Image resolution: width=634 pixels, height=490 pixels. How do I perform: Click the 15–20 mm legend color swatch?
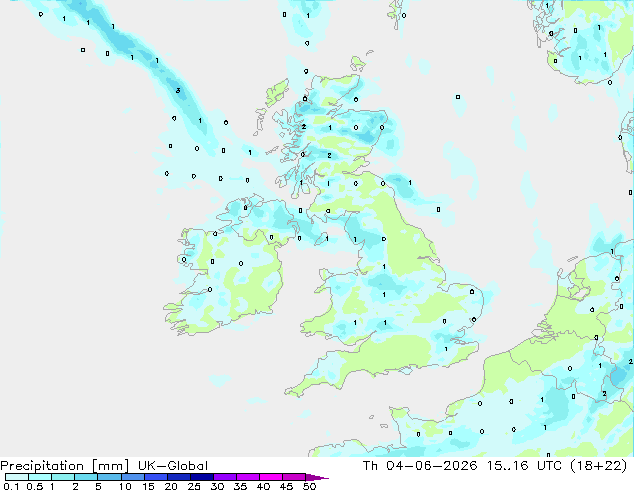pyautogui.click(x=156, y=477)
